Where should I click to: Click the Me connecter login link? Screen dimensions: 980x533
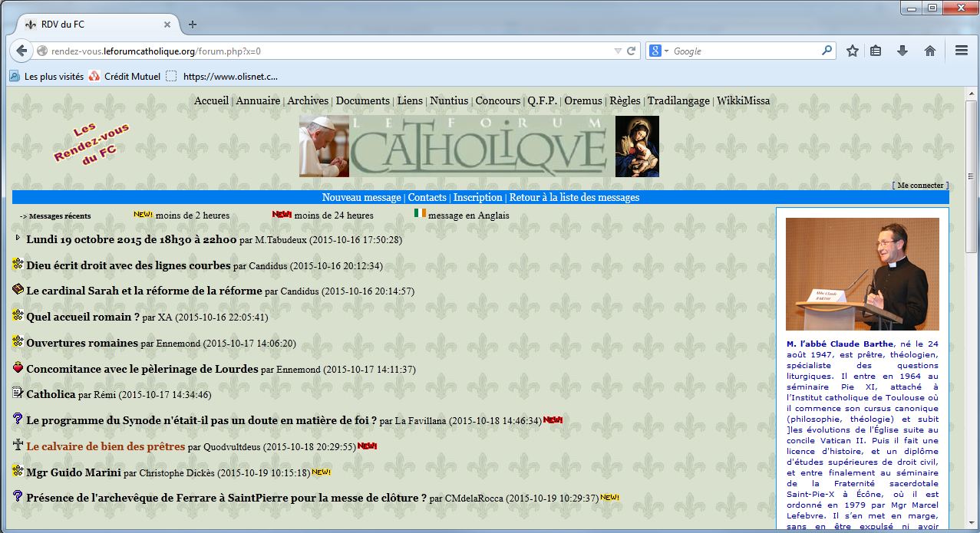tap(920, 185)
